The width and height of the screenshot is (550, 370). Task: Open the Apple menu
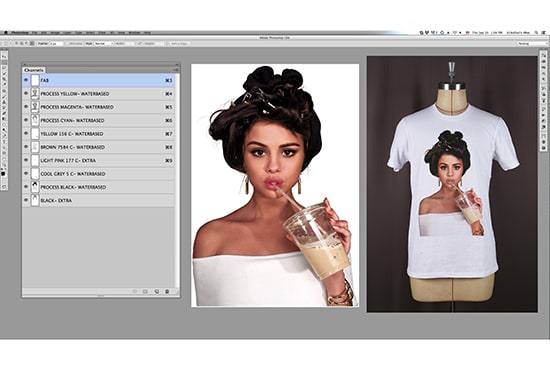tap(6, 32)
